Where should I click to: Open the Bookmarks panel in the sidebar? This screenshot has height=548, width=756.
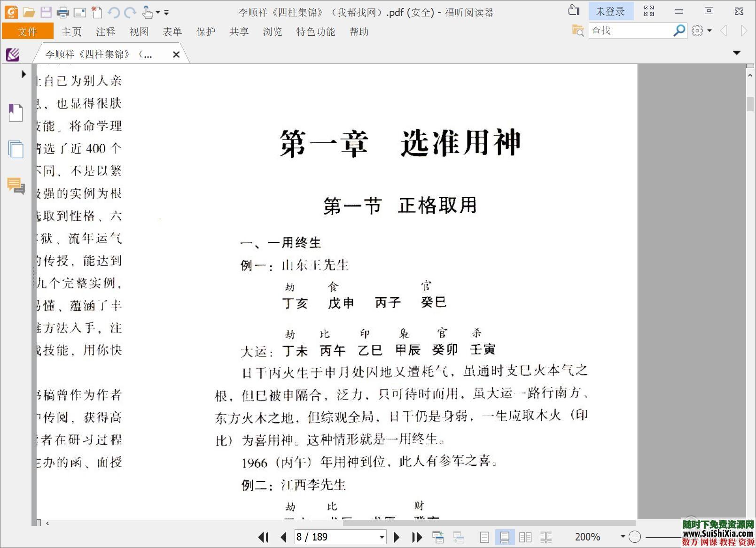(16, 113)
